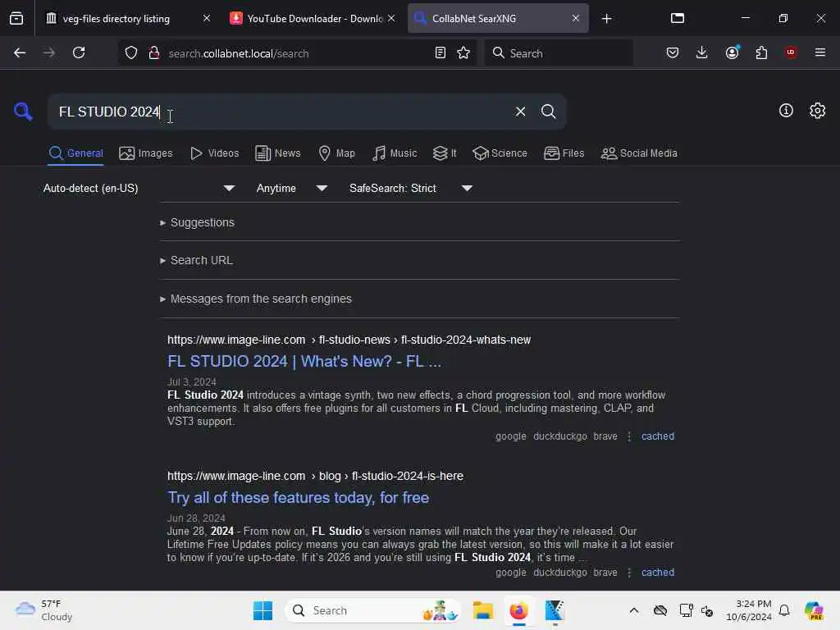Open the fl-studio-2024-whats-new URL breadcrumb
The height and width of the screenshot is (630, 840).
point(349,340)
